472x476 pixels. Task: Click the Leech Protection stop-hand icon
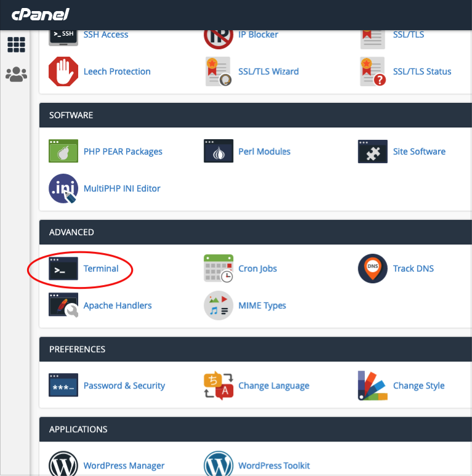[63, 71]
